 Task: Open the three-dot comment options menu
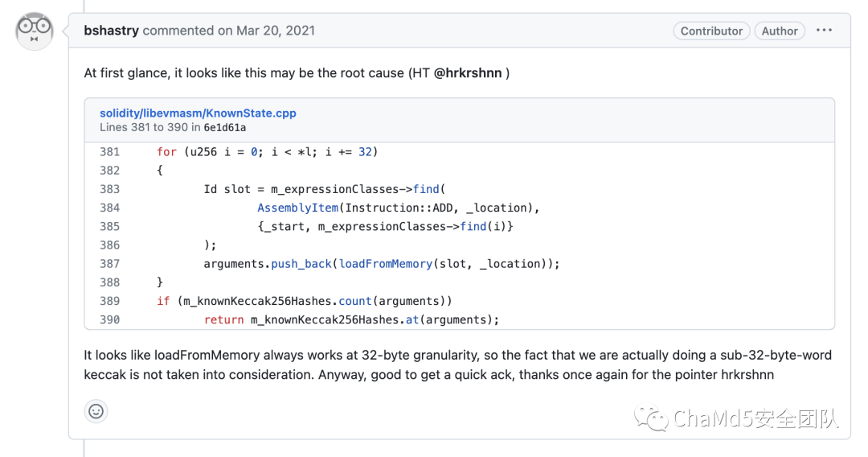[824, 31]
